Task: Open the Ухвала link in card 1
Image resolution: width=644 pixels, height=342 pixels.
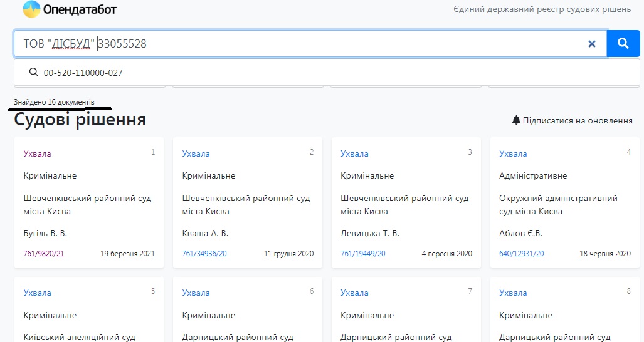Action: click(x=37, y=153)
